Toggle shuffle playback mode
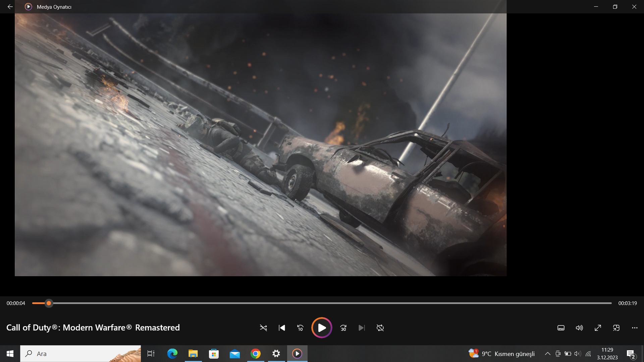 [x=263, y=328]
